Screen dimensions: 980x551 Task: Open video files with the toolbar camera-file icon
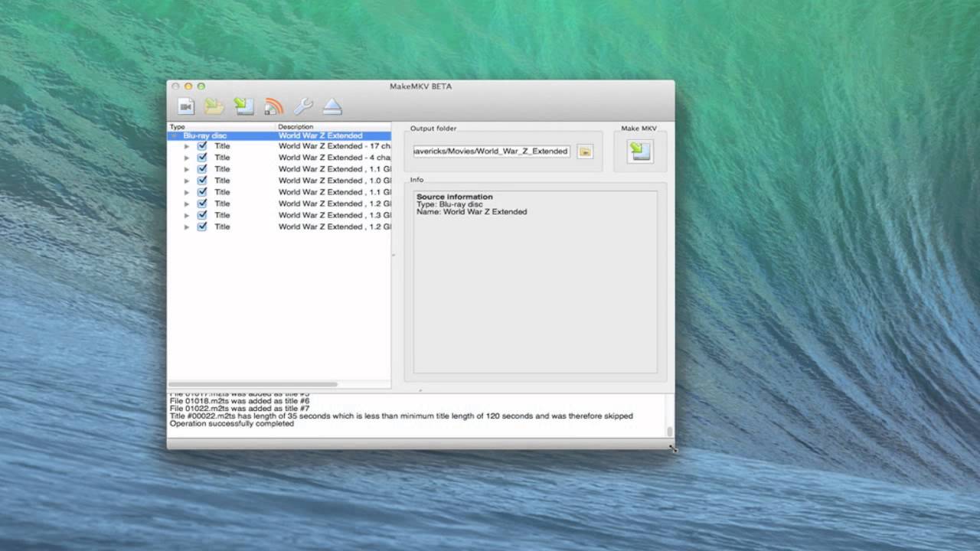pyautogui.click(x=186, y=106)
